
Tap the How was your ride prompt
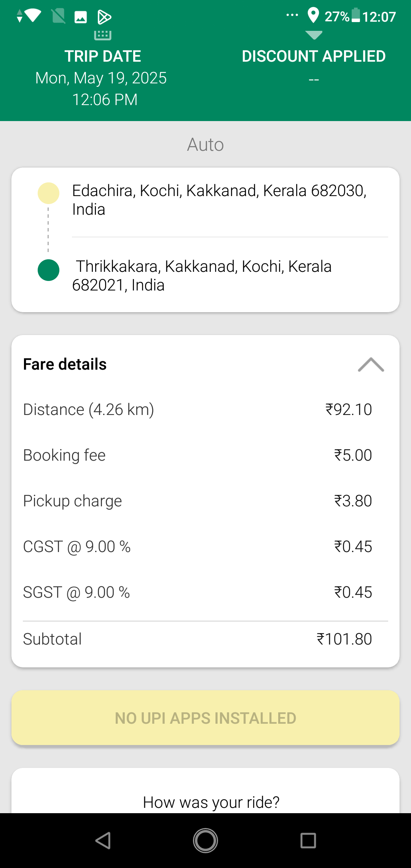[x=211, y=802]
